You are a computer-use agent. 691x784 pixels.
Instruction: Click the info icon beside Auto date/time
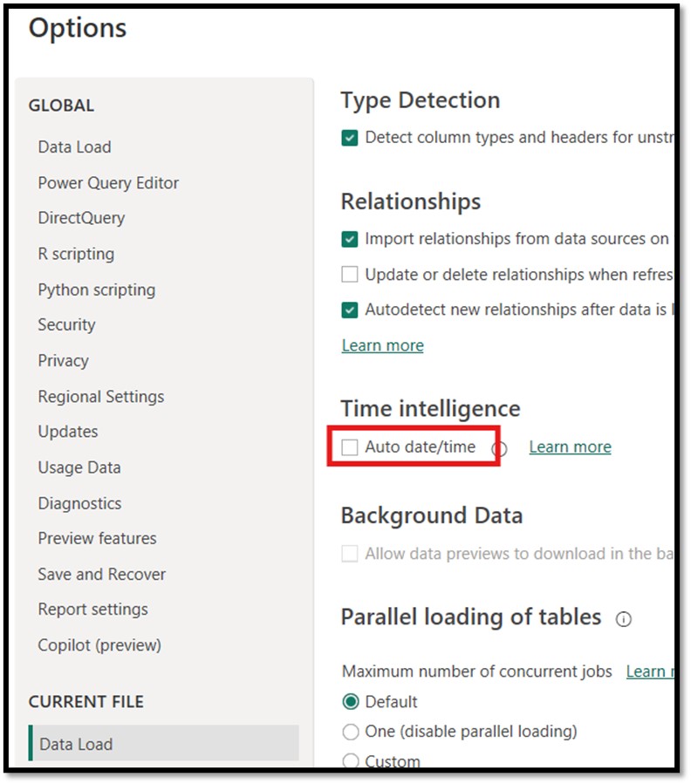[500, 449]
